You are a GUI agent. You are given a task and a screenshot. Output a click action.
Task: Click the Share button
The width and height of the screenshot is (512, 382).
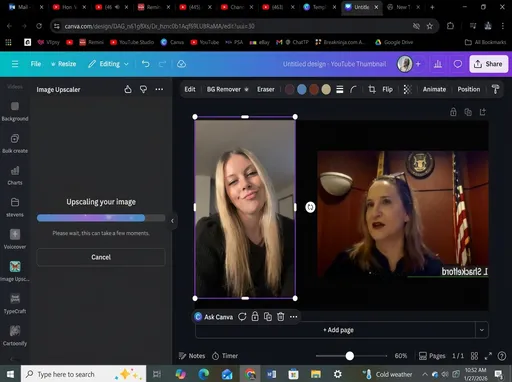tap(489, 64)
